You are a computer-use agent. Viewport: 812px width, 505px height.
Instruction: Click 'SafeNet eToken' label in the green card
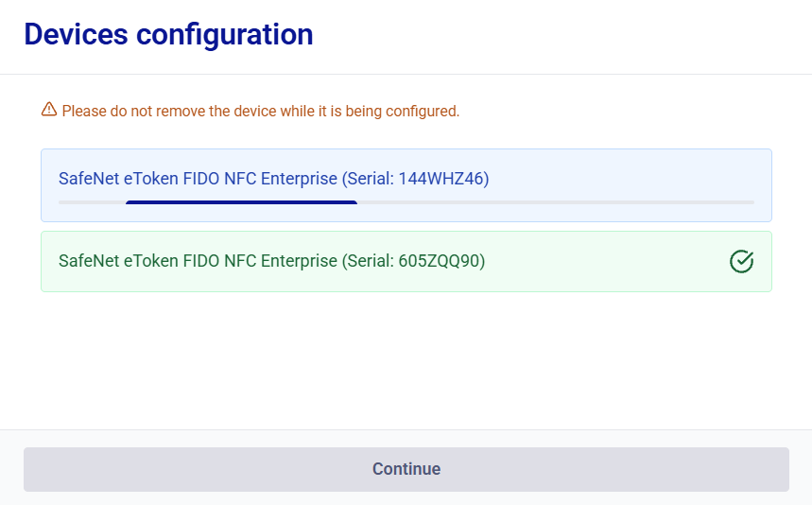118,260
